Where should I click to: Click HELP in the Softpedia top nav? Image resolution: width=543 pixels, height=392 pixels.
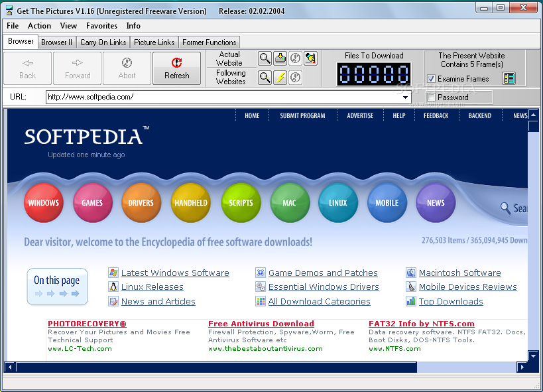tap(399, 116)
